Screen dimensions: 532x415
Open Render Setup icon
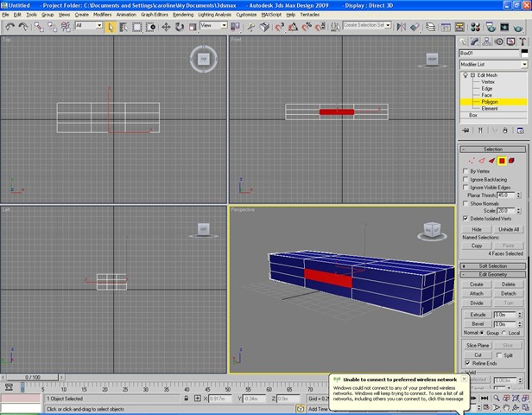[491, 27]
